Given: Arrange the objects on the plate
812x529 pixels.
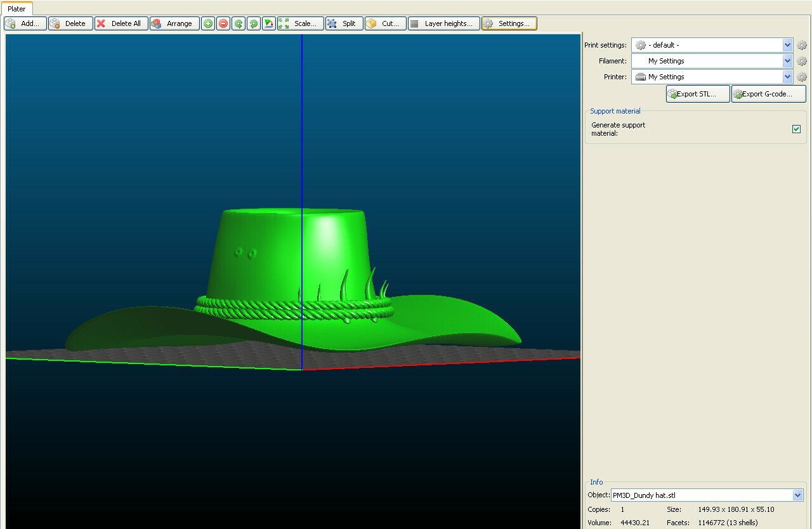Looking at the screenshot, I should (174, 23).
